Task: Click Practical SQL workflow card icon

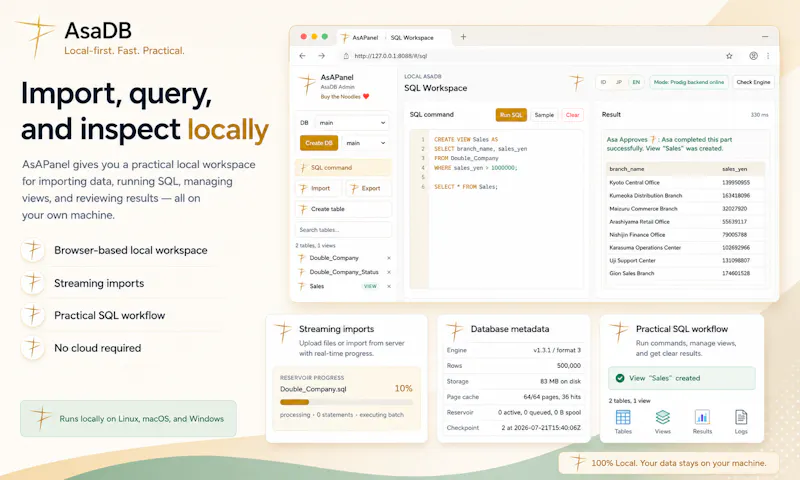Action: 619,332
